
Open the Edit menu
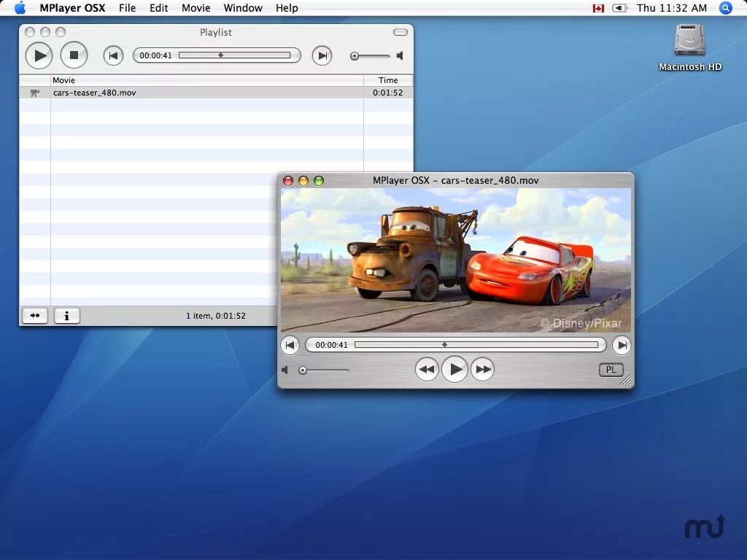tap(158, 8)
